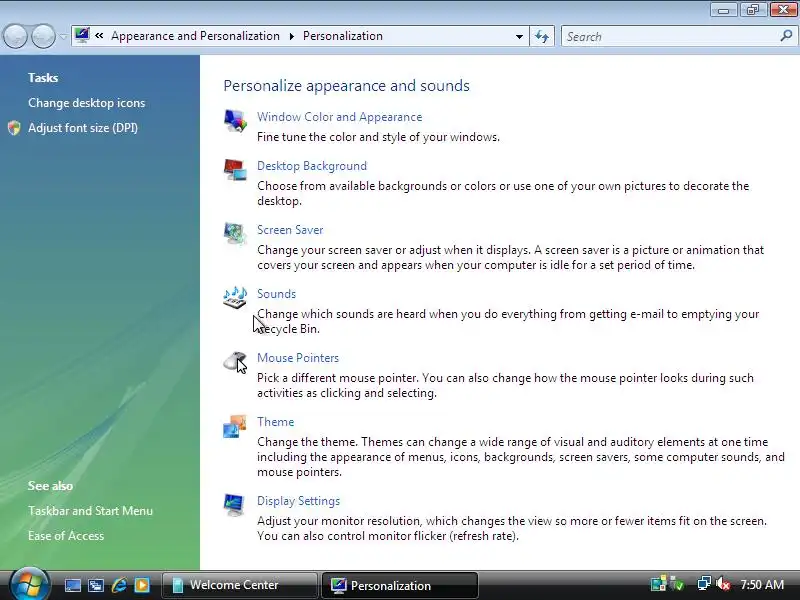The height and width of the screenshot is (600, 800).
Task: Click the Back navigation button
Action: point(15,36)
